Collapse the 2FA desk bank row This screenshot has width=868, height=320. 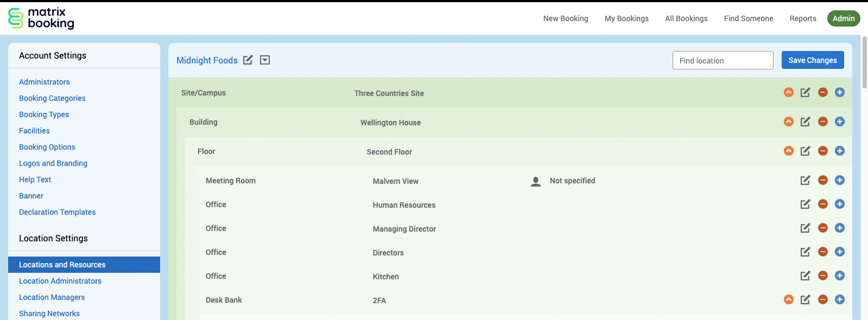click(x=788, y=299)
